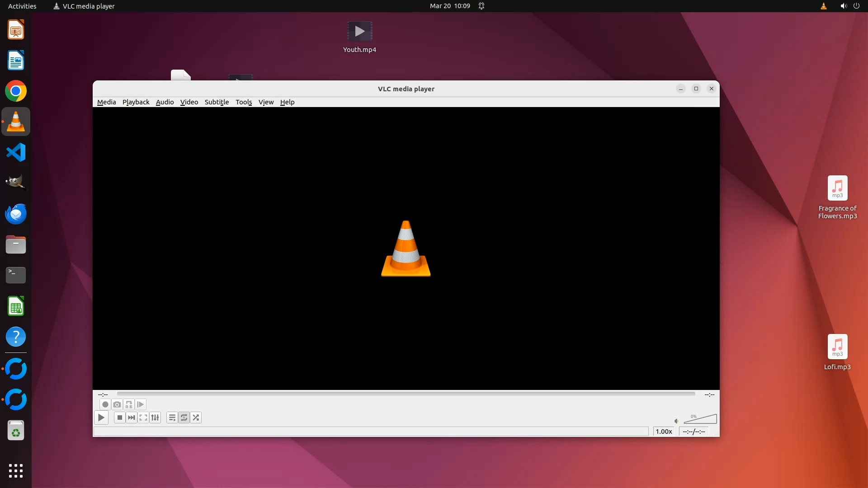Image resolution: width=868 pixels, height=488 pixels.
Task: Toggle random shuffle playback
Action: tap(196, 418)
